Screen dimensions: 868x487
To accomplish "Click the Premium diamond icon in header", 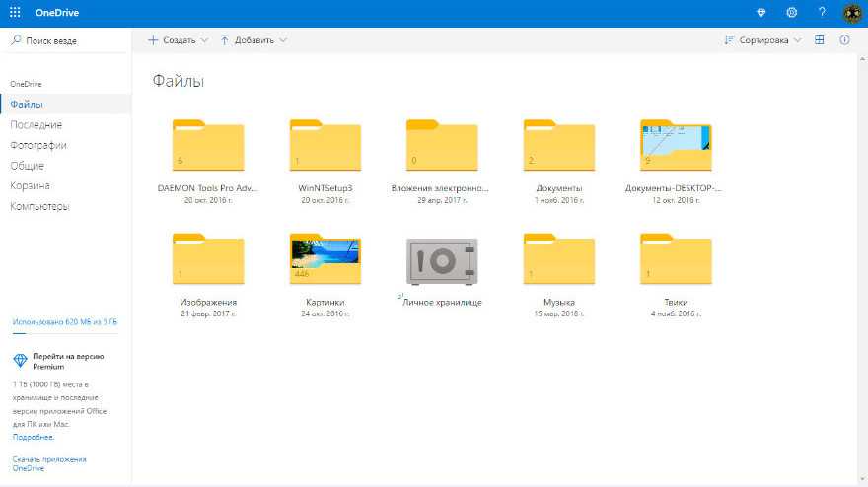I will tap(760, 12).
